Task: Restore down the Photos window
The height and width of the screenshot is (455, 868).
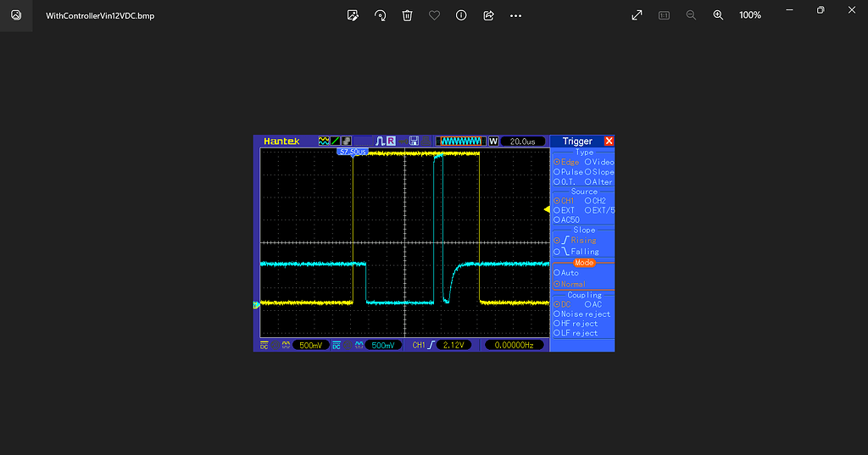Action: coord(821,10)
